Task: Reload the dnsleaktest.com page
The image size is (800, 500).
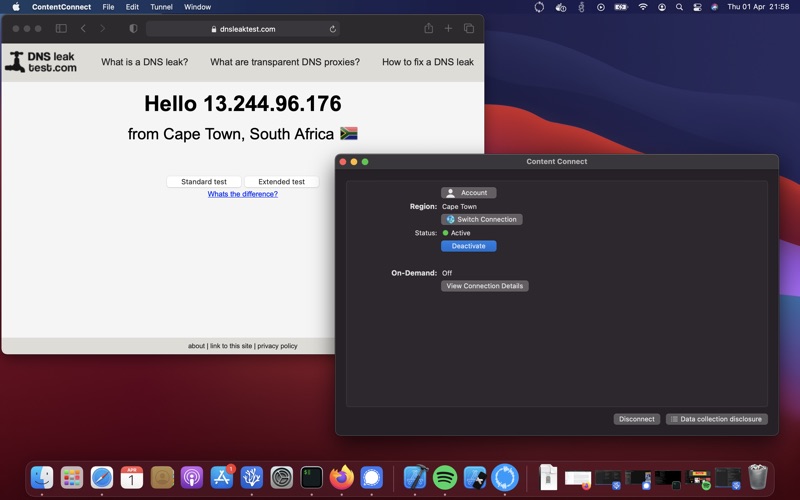Action: [x=333, y=29]
